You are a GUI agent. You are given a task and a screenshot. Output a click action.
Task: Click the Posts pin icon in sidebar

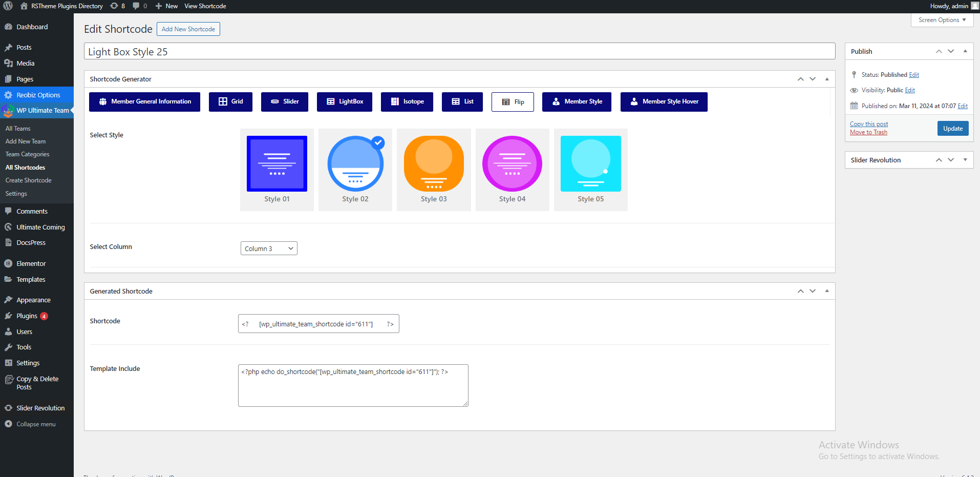point(8,47)
